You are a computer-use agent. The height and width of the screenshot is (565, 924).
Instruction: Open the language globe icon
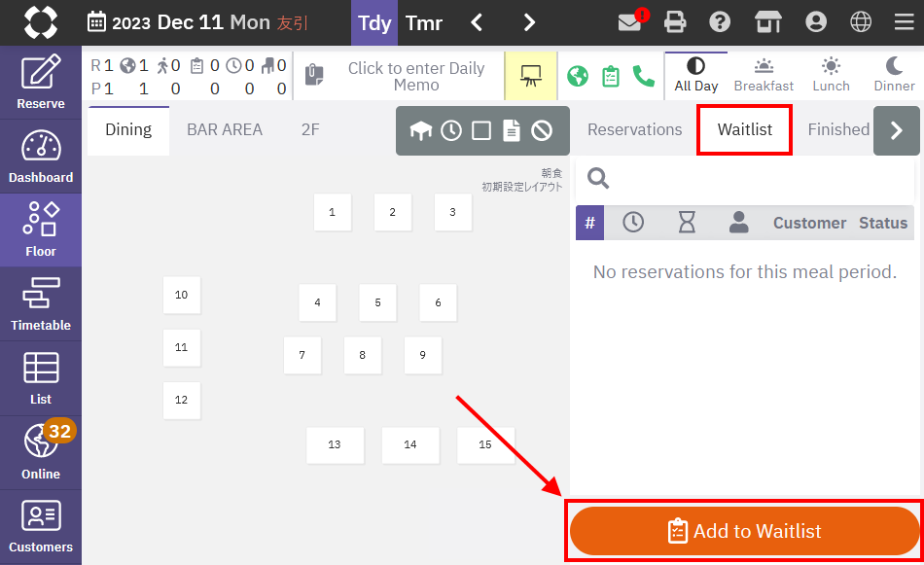[861, 22]
